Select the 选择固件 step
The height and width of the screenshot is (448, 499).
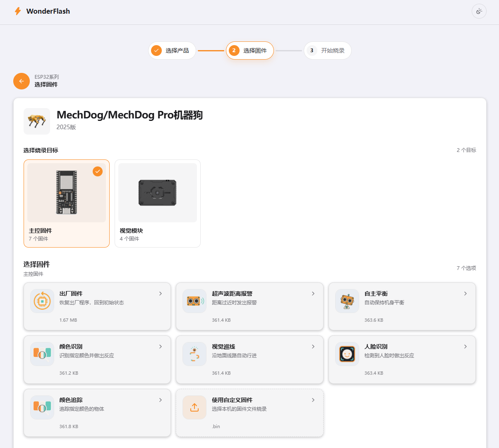coord(250,51)
